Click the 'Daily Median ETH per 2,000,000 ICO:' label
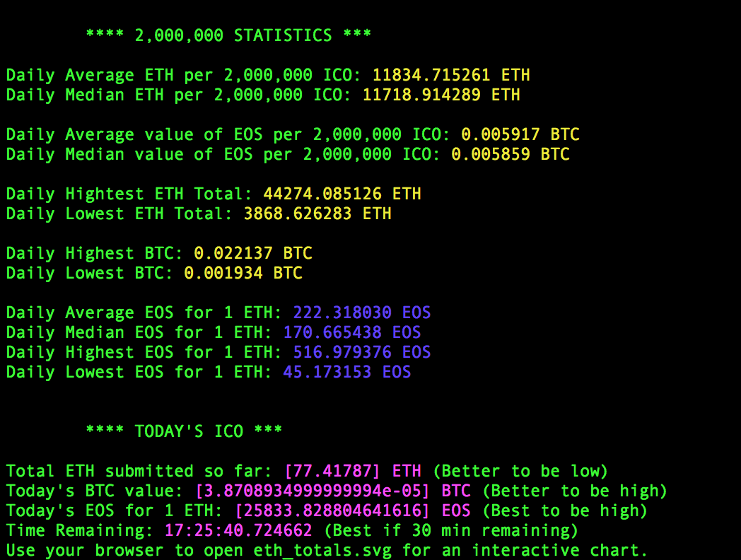The image size is (741, 560). click(179, 95)
